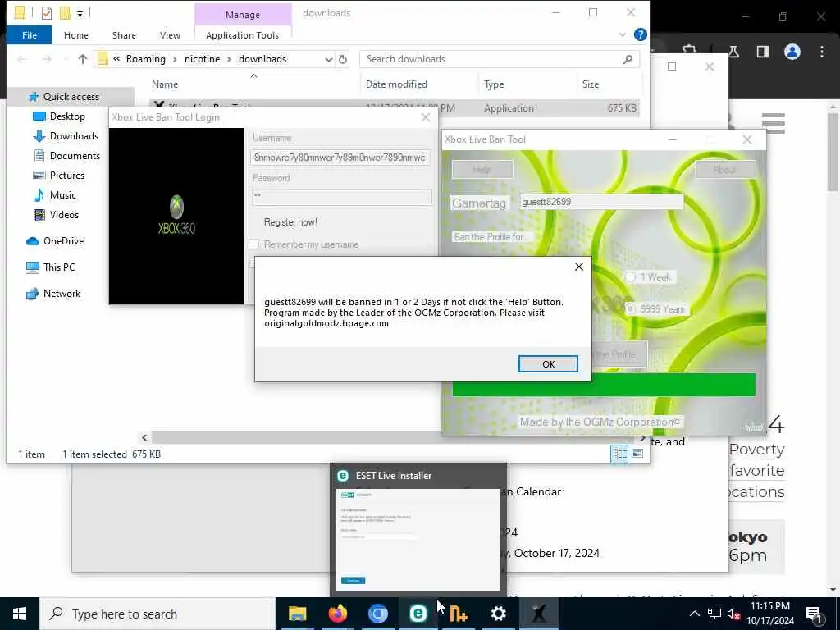The width and height of the screenshot is (840, 630).
Task: Select Network in navigation pane
Action: pos(62,294)
